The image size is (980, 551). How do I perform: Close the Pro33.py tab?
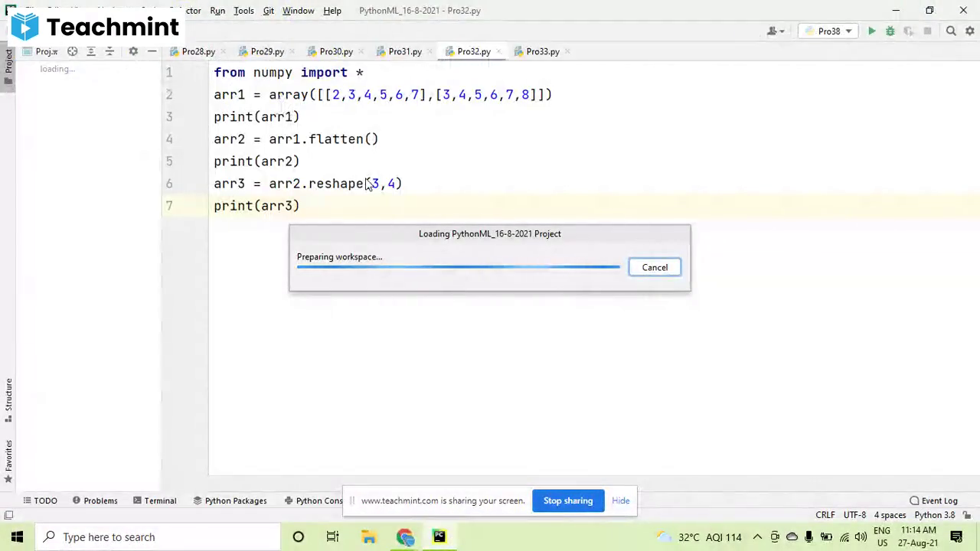click(x=567, y=52)
